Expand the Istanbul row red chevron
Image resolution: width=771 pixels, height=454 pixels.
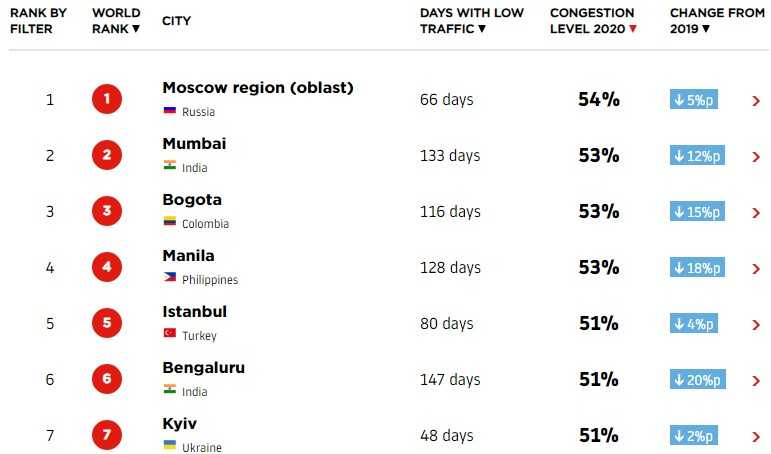756,325
